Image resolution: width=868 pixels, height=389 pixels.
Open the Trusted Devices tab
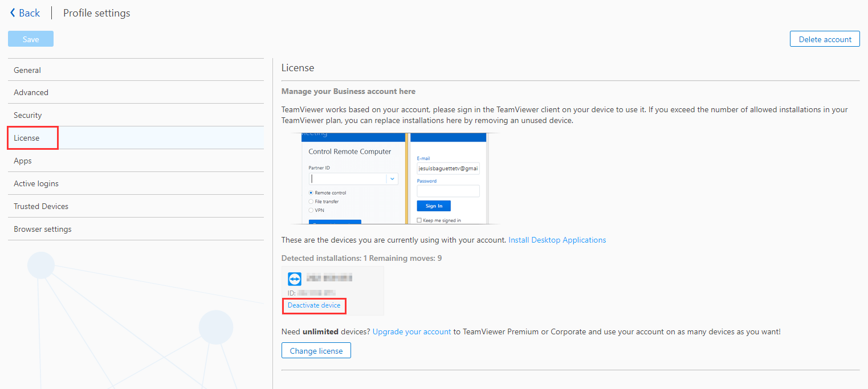136,206
